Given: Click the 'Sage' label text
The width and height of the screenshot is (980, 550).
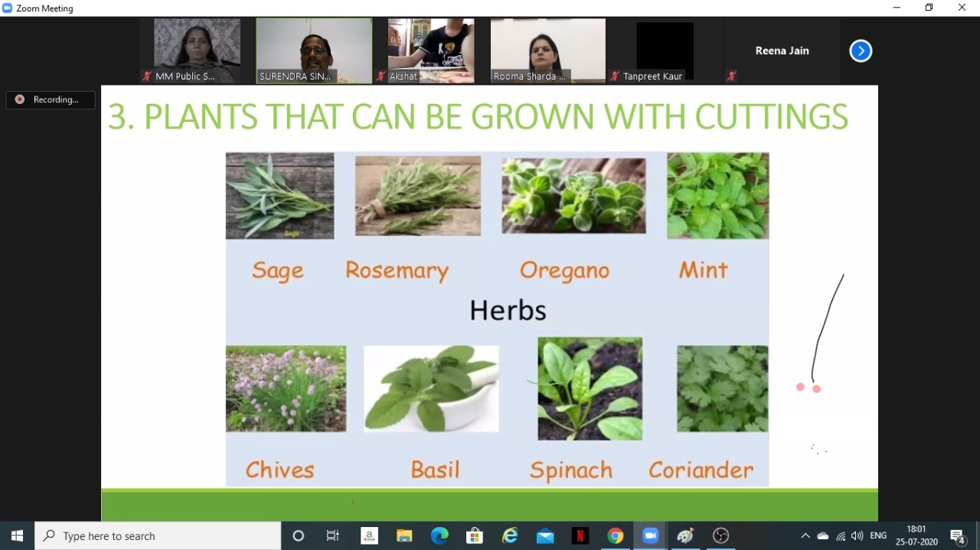Looking at the screenshot, I should pos(278,271).
